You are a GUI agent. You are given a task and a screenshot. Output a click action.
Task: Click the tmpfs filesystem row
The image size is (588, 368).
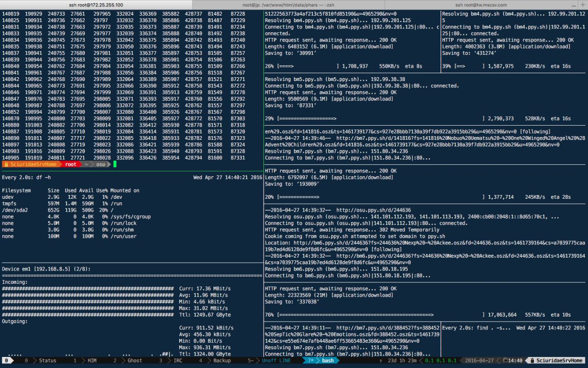click(63, 204)
